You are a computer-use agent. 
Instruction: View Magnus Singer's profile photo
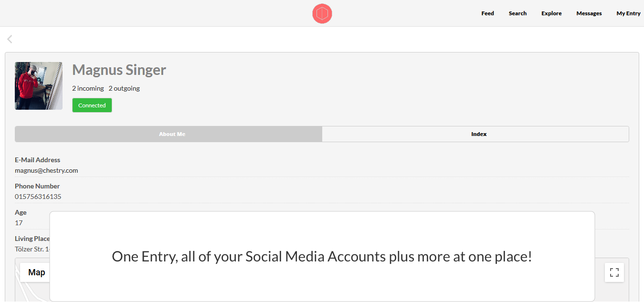click(x=39, y=86)
